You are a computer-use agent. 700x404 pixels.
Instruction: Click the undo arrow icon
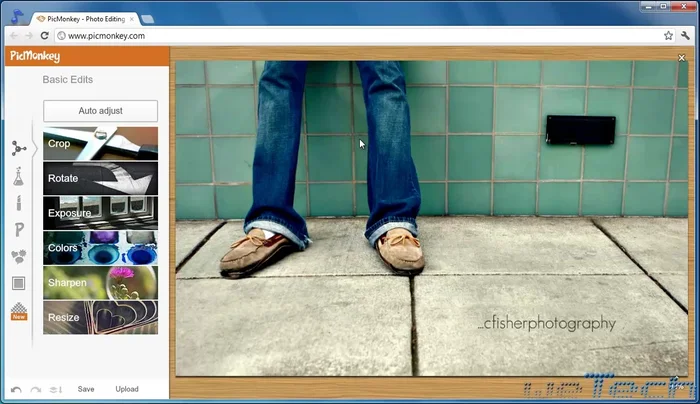click(x=16, y=389)
